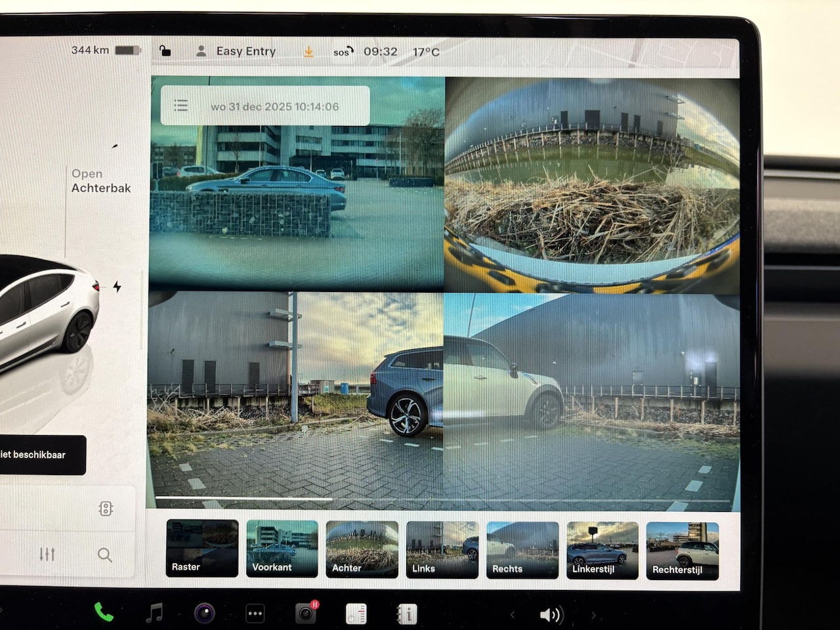Viewport: 840px width, 630px height.
Task: Select the Rechterstijl camera thumbnail
Action: tap(682, 551)
